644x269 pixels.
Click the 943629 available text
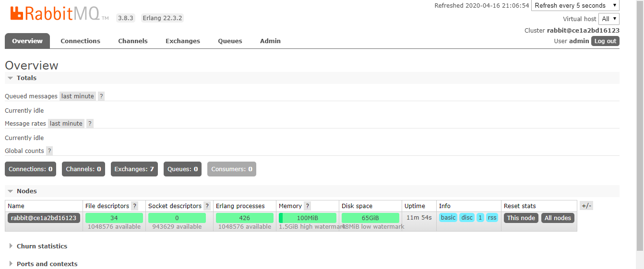(x=177, y=227)
